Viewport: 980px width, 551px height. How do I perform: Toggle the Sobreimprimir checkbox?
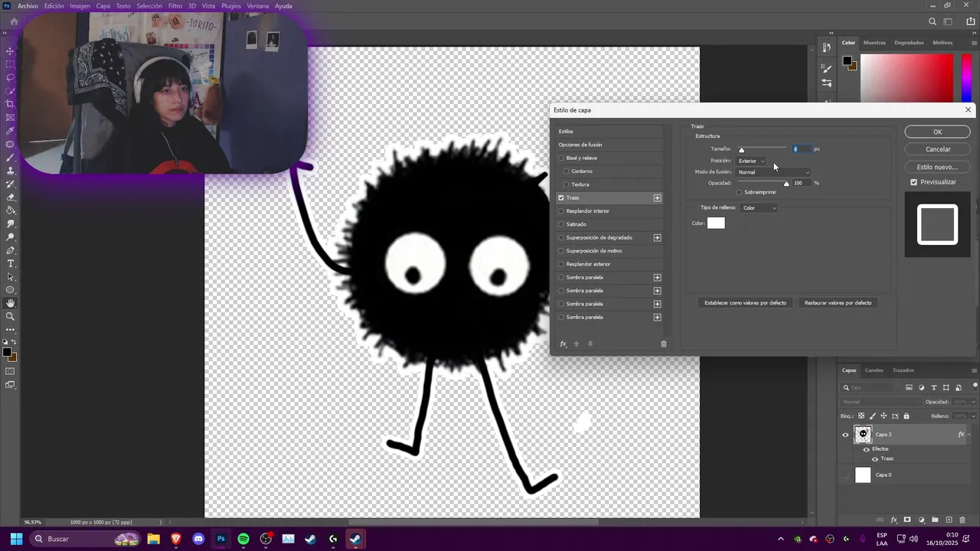coord(740,192)
